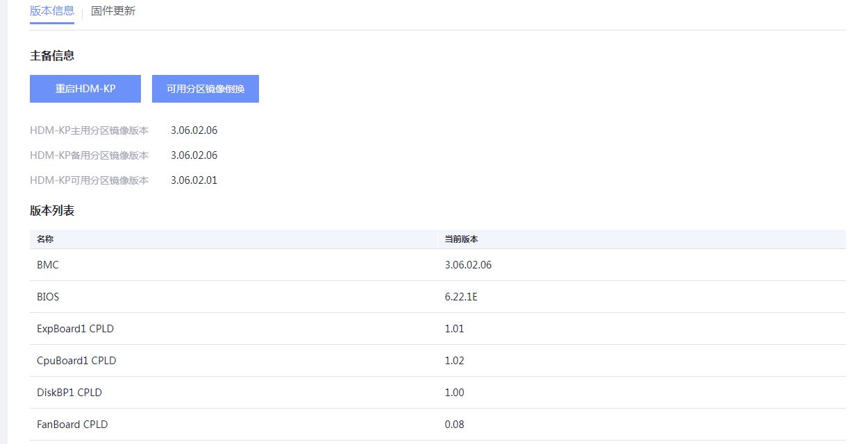Click the HDM-KP主用分区镜像版本 label
The height and width of the screenshot is (444, 868).
(x=89, y=130)
